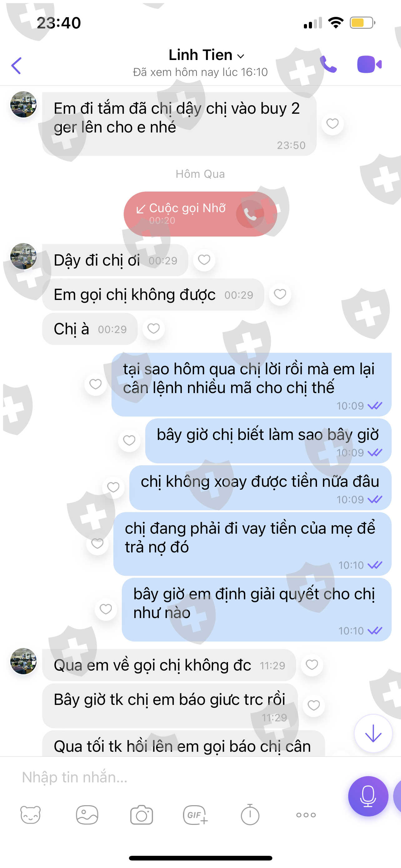Expand Linh Tien chat info dropdown
The image size is (401, 868).
tap(240, 56)
